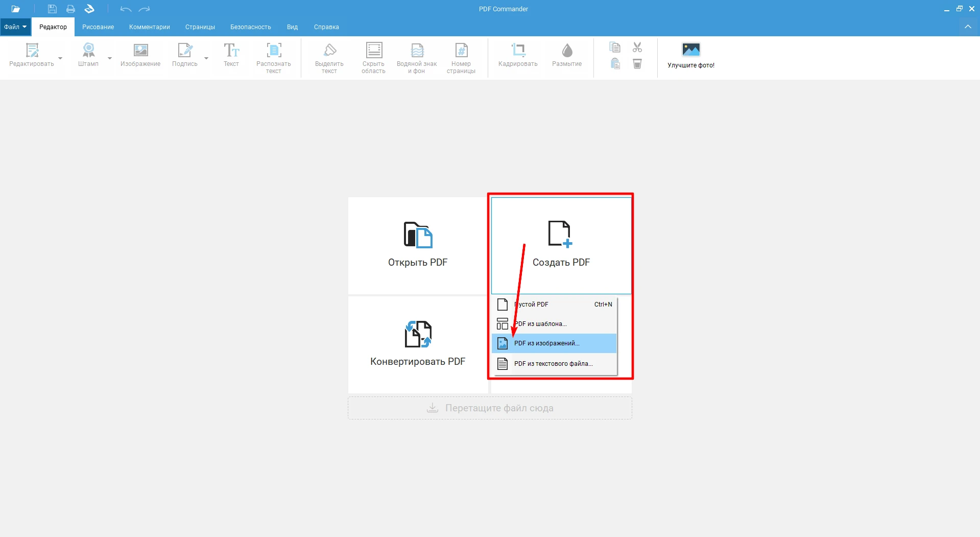This screenshot has width=980, height=537.
Task: Select Выделить текст highlighter tool
Action: 329,58
